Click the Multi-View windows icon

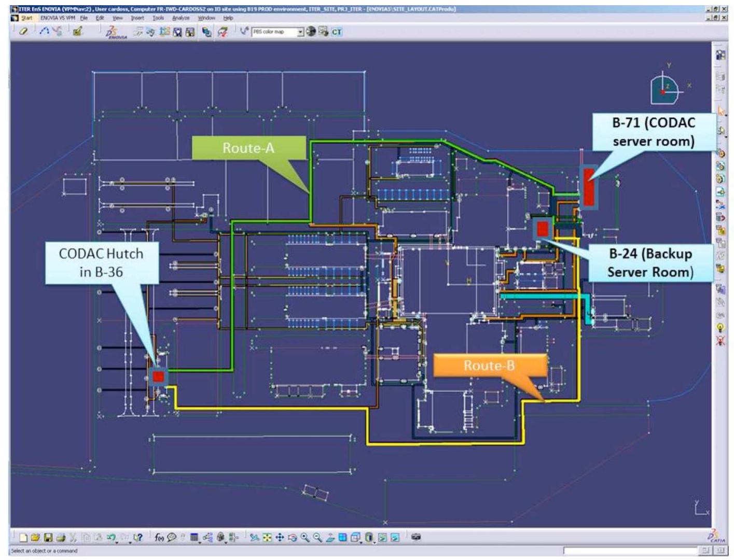tap(342, 538)
